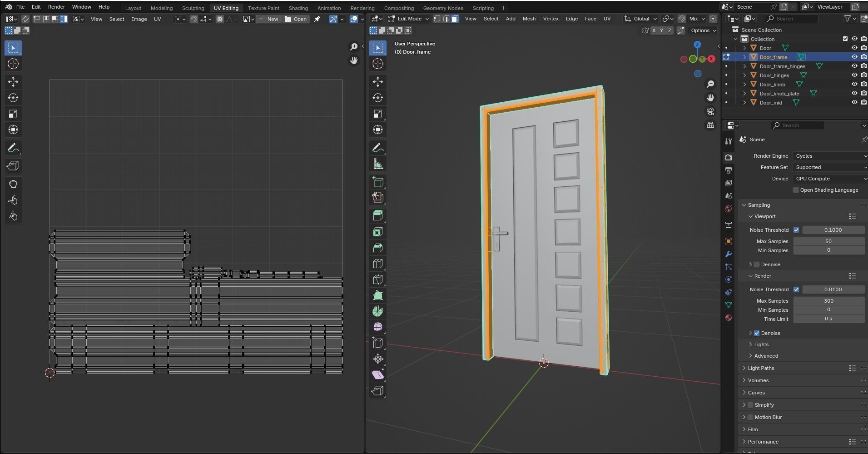The image size is (868, 454).
Task: Select the Poly Build tool
Action: pos(378,295)
